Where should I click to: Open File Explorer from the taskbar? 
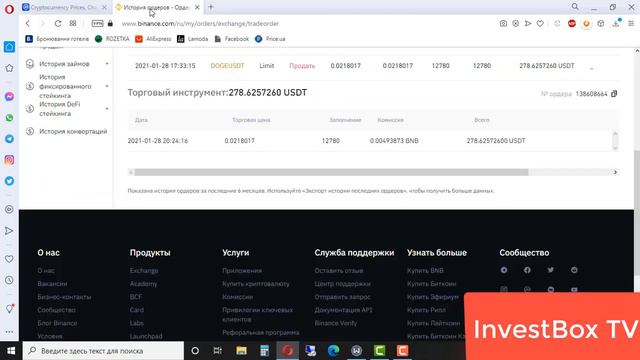tap(241, 351)
